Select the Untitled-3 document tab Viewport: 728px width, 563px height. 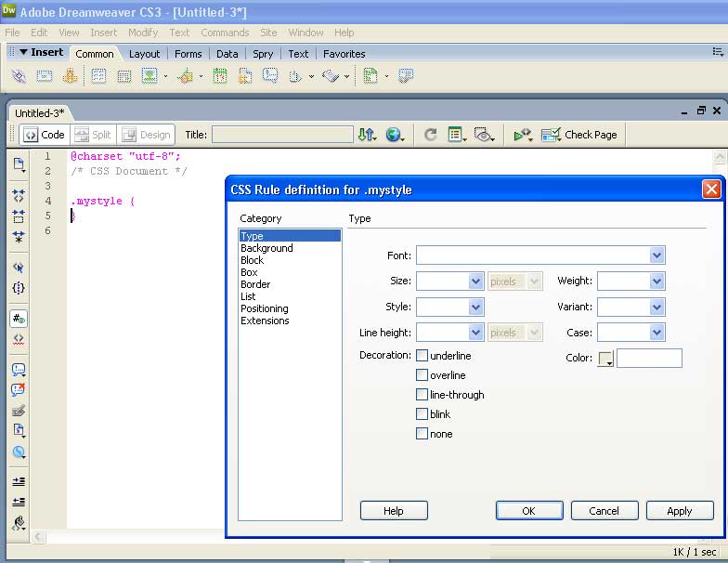[x=39, y=113]
